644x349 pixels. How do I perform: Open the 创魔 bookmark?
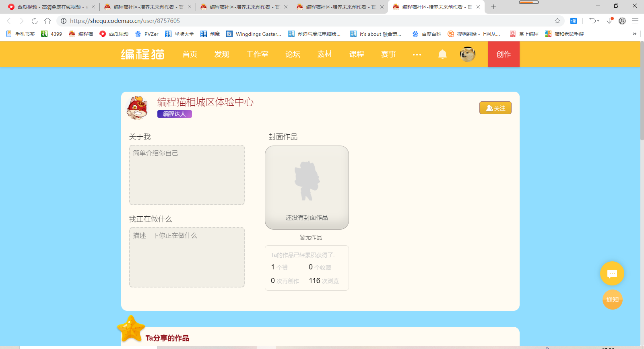(210, 34)
